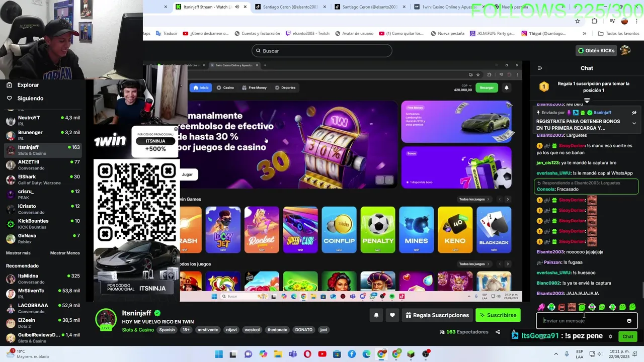Open Microsoft Edge from the taskbar
644x362 pixels.
coord(366,354)
